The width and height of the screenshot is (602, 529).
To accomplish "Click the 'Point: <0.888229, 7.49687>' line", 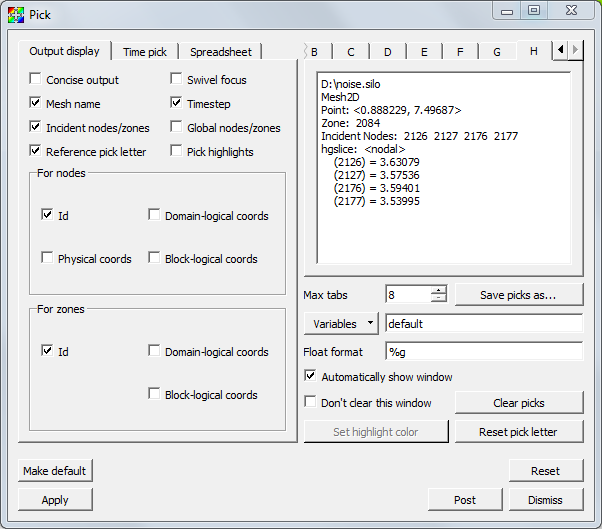I will click(x=391, y=110).
